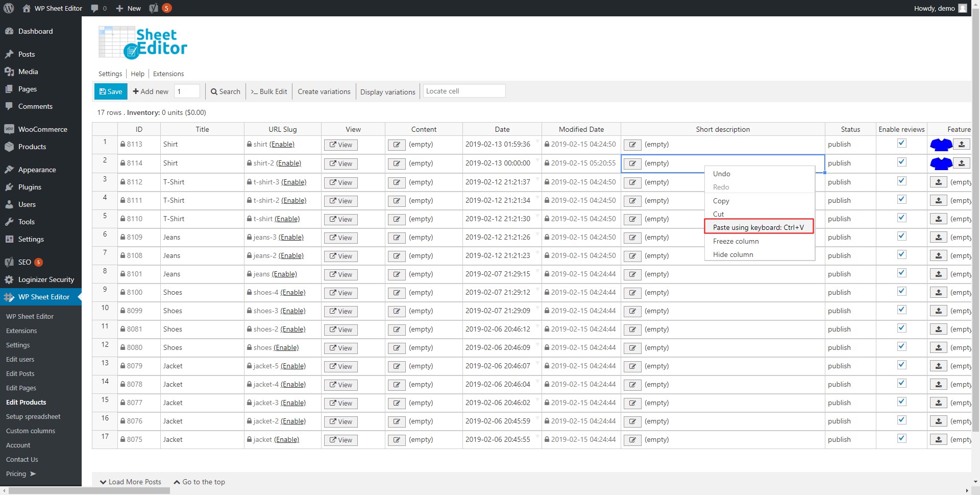This screenshot has height=495, width=980.
Task: Open Short description editor icon in row 5
Action: click(632, 219)
